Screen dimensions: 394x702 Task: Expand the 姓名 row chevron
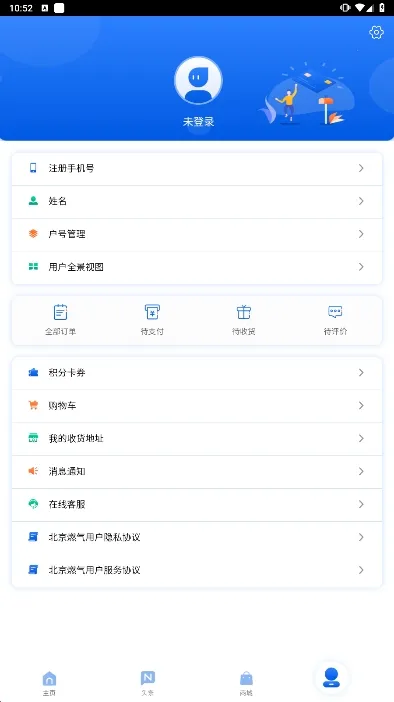tap(361, 201)
